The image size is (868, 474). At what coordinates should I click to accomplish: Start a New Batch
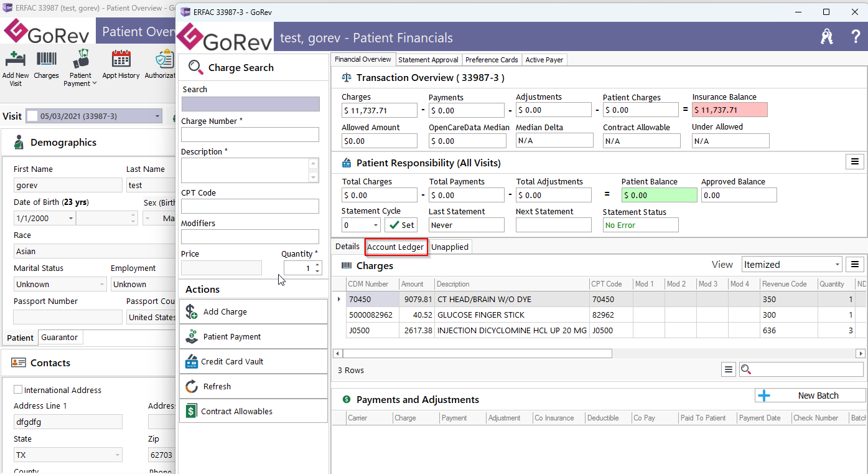(810, 396)
